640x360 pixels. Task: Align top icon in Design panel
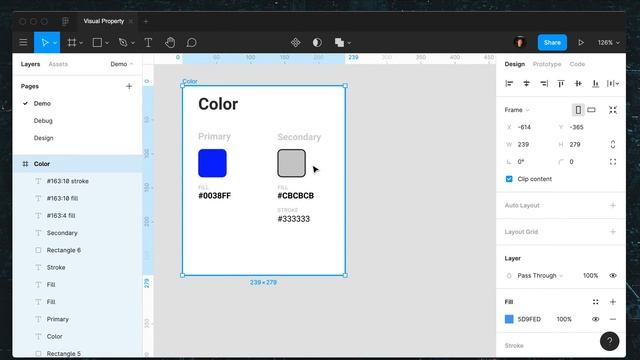pyautogui.click(x=561, y=84)
